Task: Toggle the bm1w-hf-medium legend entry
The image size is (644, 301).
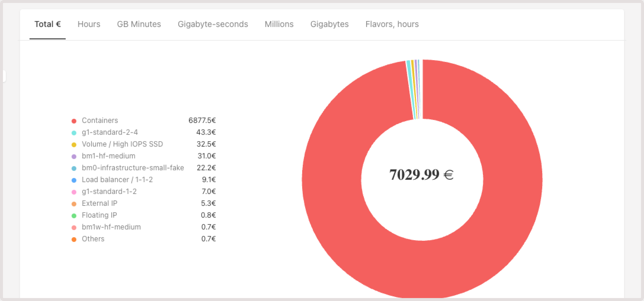Action: pyautogui.click(x=111, y=227)
